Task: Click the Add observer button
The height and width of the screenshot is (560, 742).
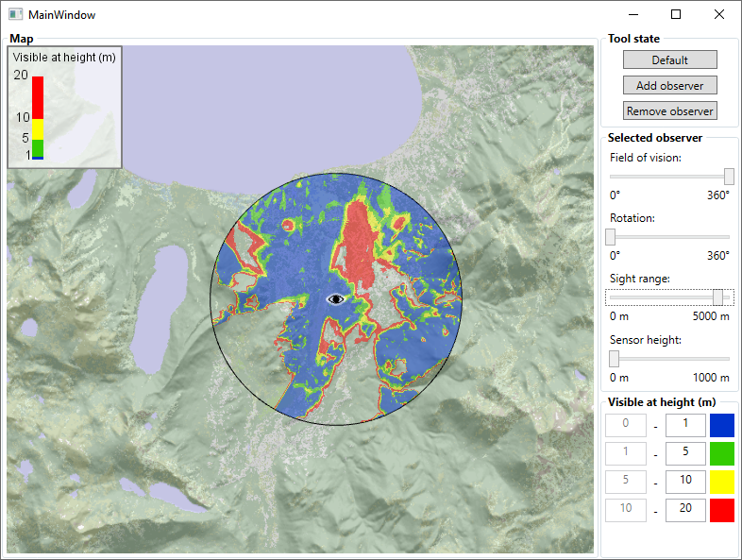Action: click(x=669, y=85)
